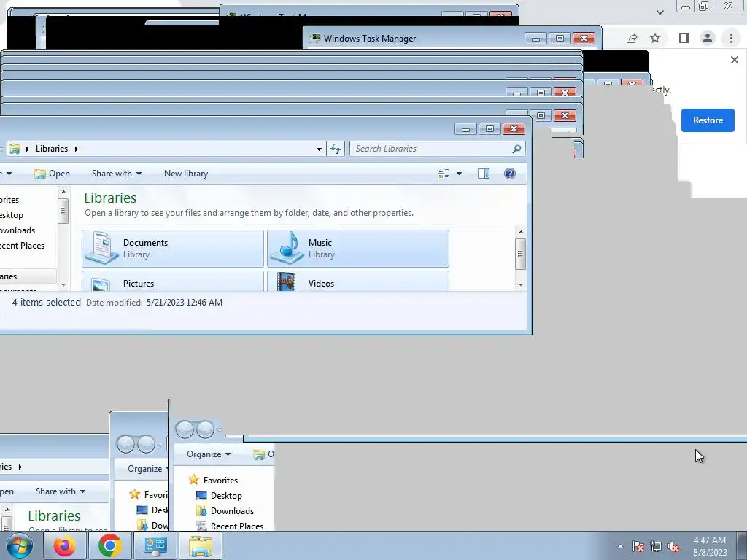Open Organize menu in rightmost bottom window
Image resolution: width=747 pixels, height=560 pixels.
(208, 454)
